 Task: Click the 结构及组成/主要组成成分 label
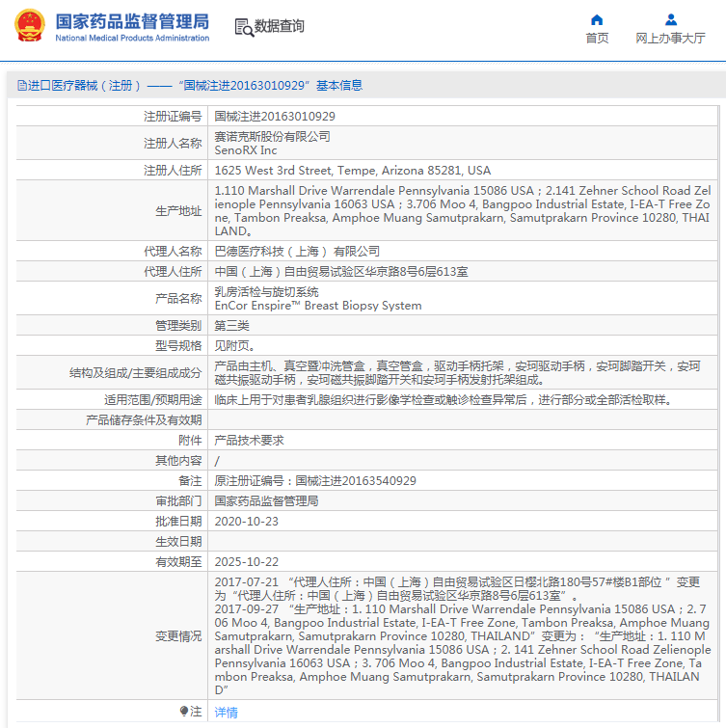coord(136,373)
